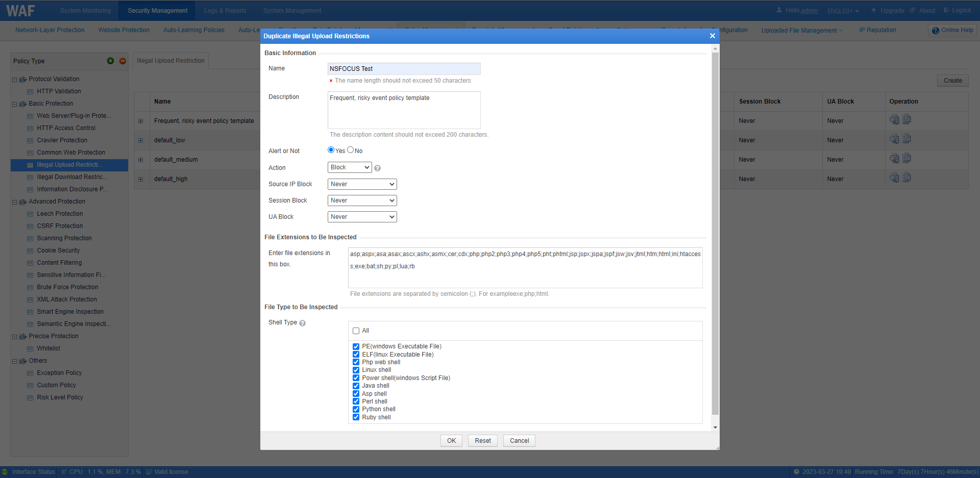Click the Online Help icon
Screen dimensions: 980x478
coord(935,31)
